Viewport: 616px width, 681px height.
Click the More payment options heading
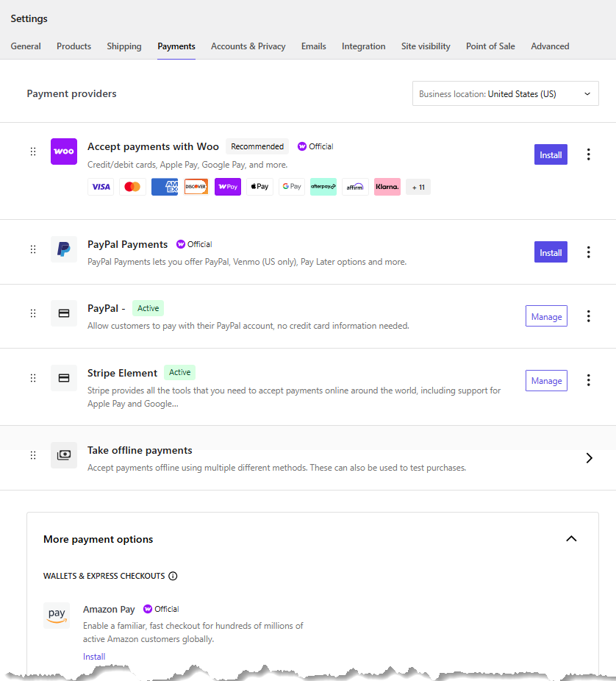98,539
